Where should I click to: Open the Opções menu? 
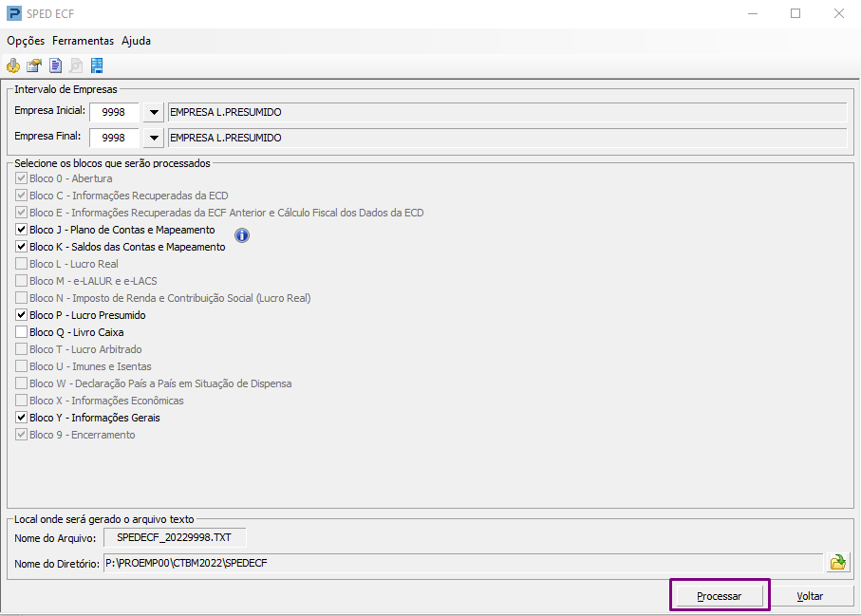click(x=26, y=41)
